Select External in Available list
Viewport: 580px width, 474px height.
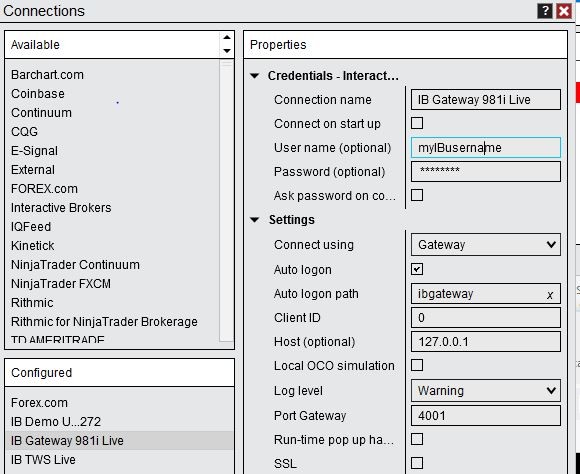point(33,170)
